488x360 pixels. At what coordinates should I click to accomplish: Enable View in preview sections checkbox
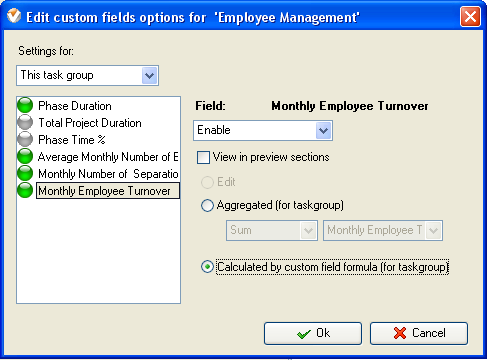pyautogui.click(x=203, y=157)
